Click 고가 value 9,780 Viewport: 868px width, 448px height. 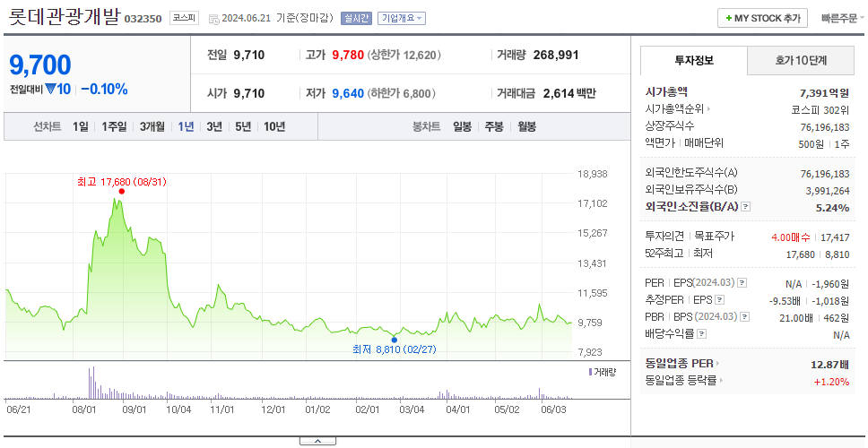coord(348,55)
